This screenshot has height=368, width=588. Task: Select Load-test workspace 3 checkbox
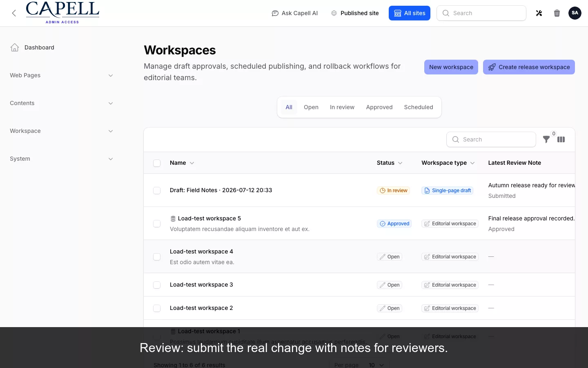[157, 285]
